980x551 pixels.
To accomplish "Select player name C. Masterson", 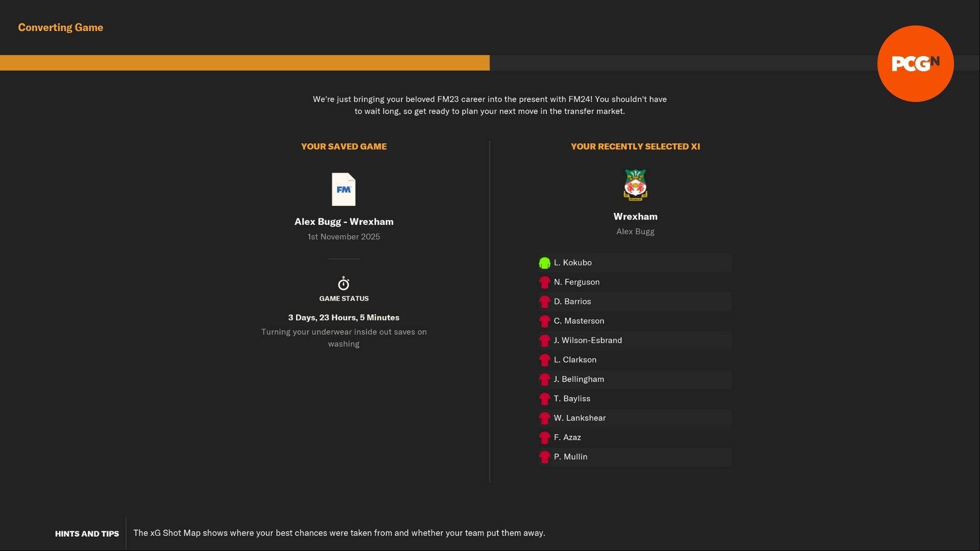I will (579, 321).
